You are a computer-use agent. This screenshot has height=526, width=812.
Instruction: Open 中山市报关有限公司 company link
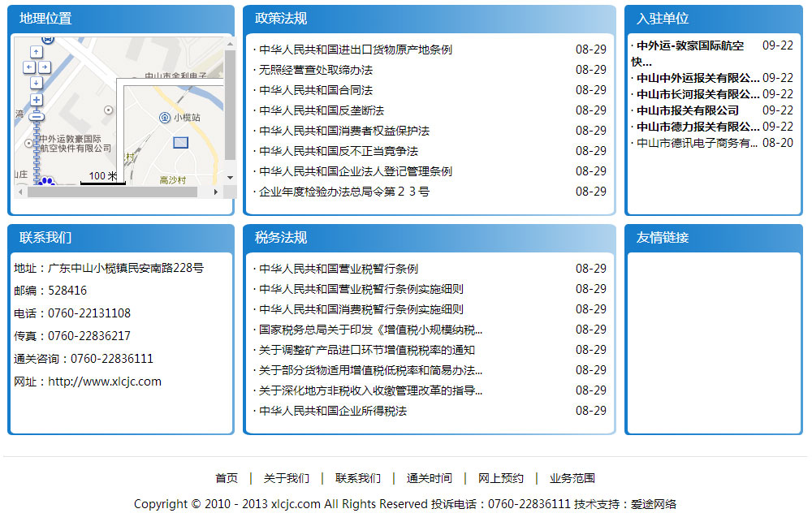pos(687,110)
